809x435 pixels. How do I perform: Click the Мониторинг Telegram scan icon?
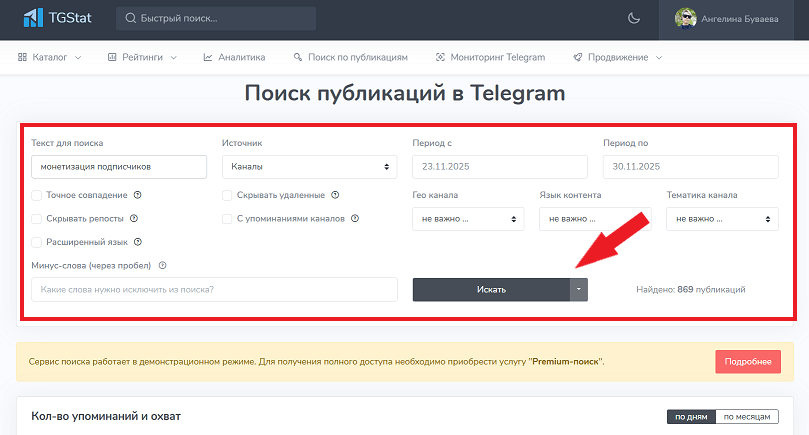(x=440, y=57)
